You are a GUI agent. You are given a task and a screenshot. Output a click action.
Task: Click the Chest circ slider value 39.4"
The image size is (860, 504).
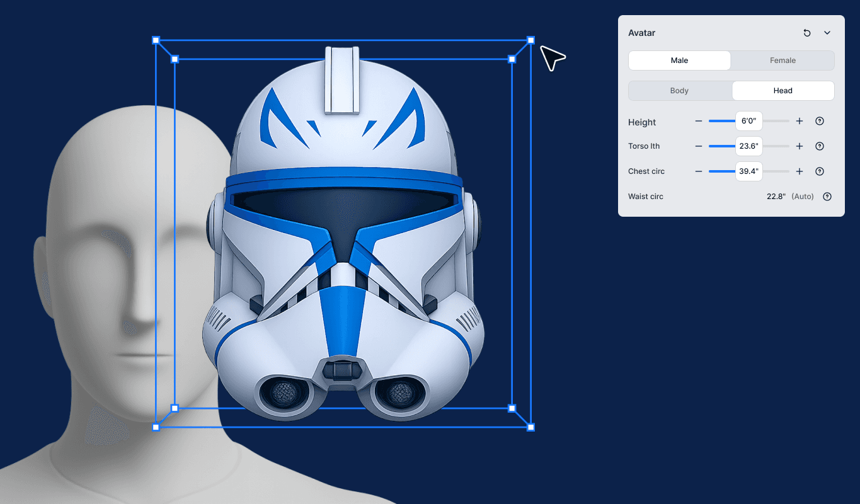pos(749,171)
